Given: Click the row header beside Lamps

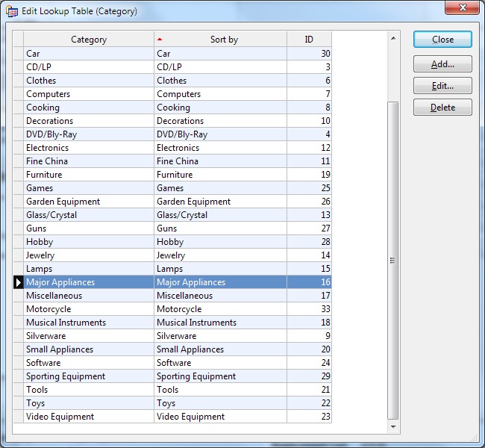Looking at the screenshot, I should coord(18,269).
